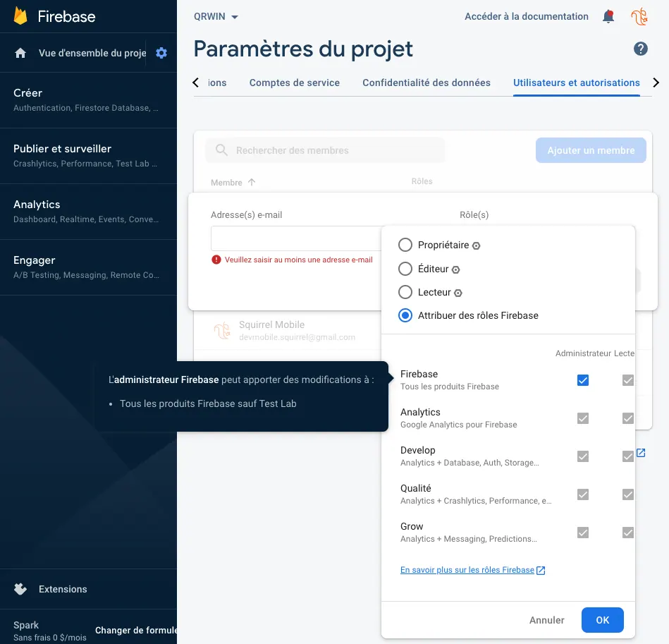Click the home icon for project overview

[20, 53]
